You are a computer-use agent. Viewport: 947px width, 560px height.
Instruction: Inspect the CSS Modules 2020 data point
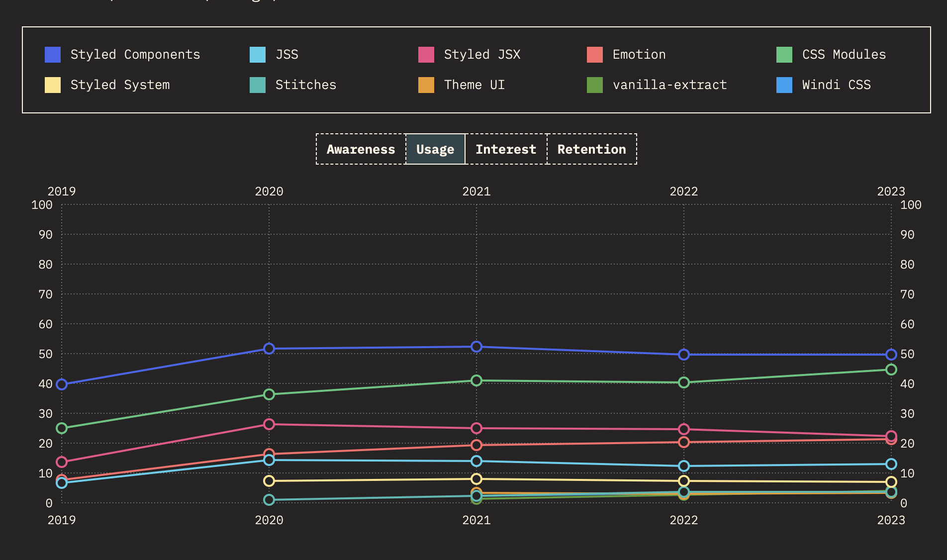coord(269,394)
